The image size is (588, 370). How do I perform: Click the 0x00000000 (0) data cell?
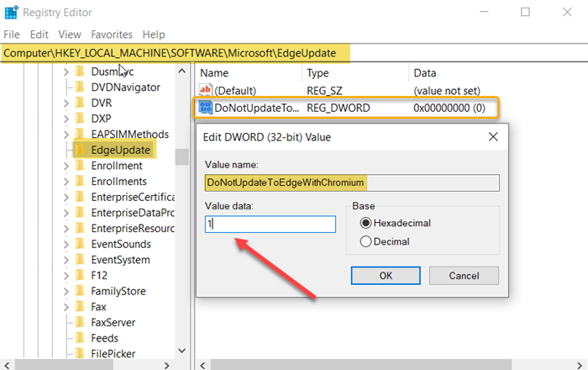point(449,108)
